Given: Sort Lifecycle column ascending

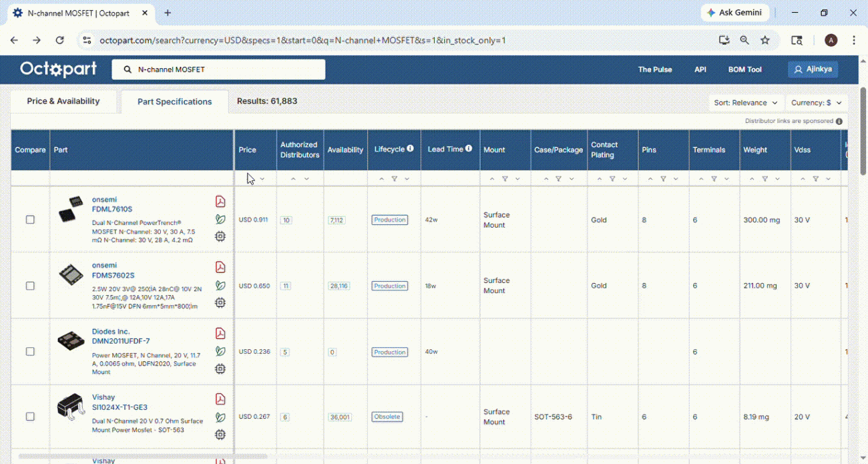Looking at the screenshot, I should click(x=381, y=179).
